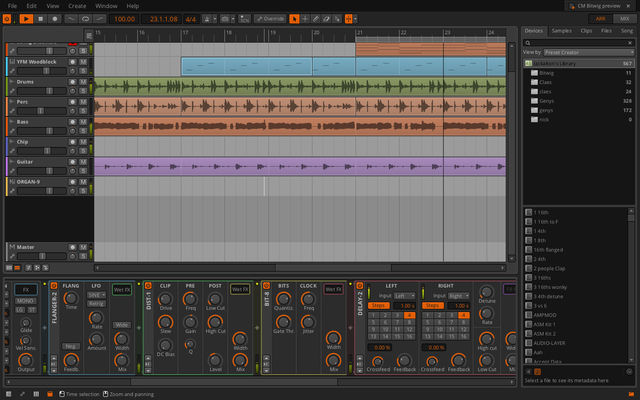Open the File menu
The image size is (640, 400).
tap(13, 6)
